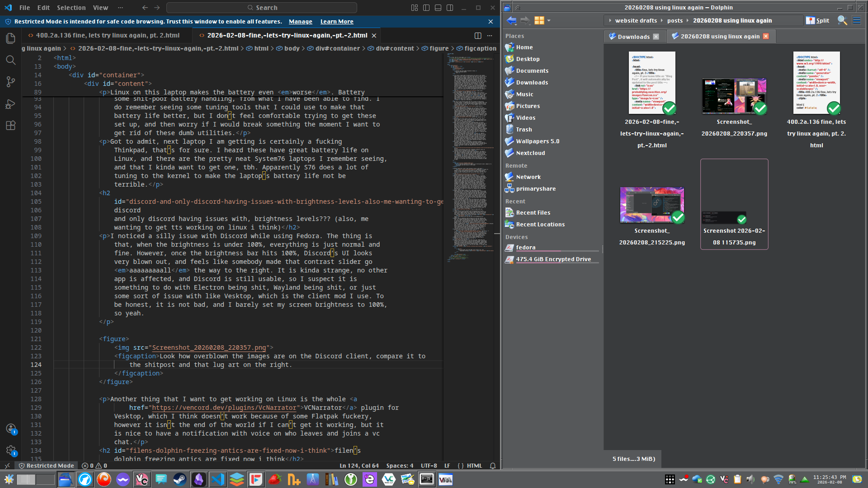Image resolution: width=868 pixels, height=488 pixels.
Task: Expand the hidden menu items ellipsis
Action: click(120, 8)
